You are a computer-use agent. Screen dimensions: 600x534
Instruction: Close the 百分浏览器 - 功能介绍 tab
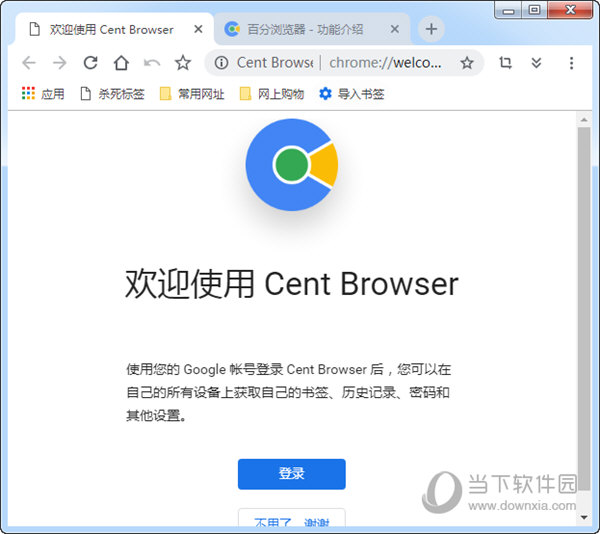(395, 29)
